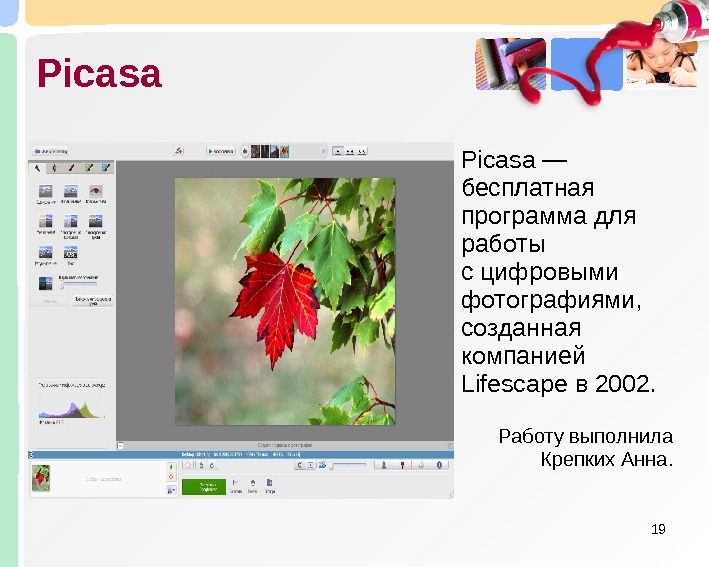This screenshot has width=709, height=567.
Task: Apply the Auto Contrast fix
Action: [71, 226]
